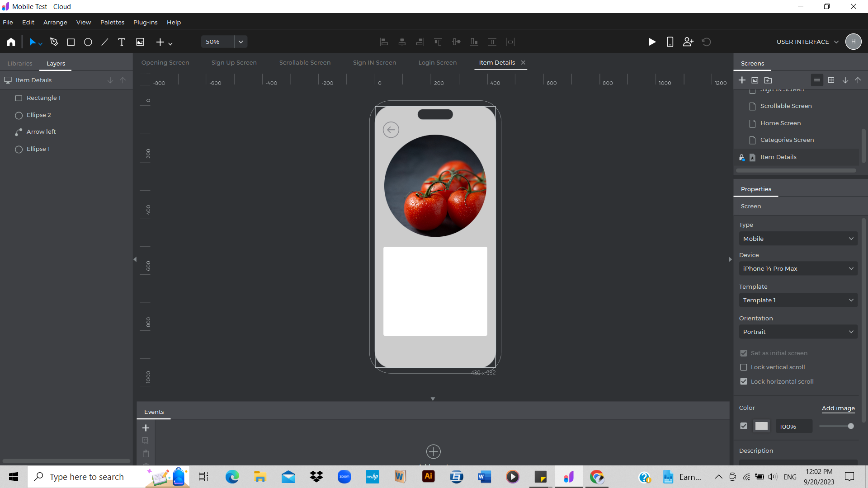Open the Arrange menu

pyautogui.click(x=55, y=22)
